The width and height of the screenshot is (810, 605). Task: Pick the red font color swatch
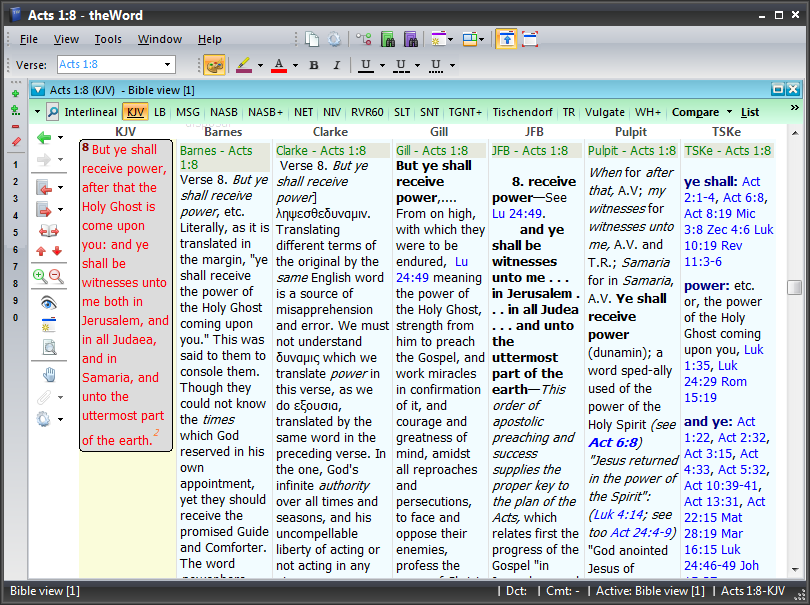tap(279, 66)
